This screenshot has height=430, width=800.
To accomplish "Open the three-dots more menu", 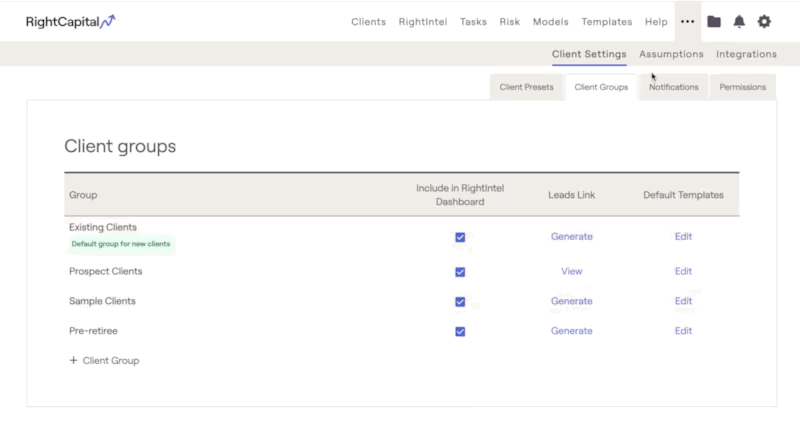I will [687, 21].
